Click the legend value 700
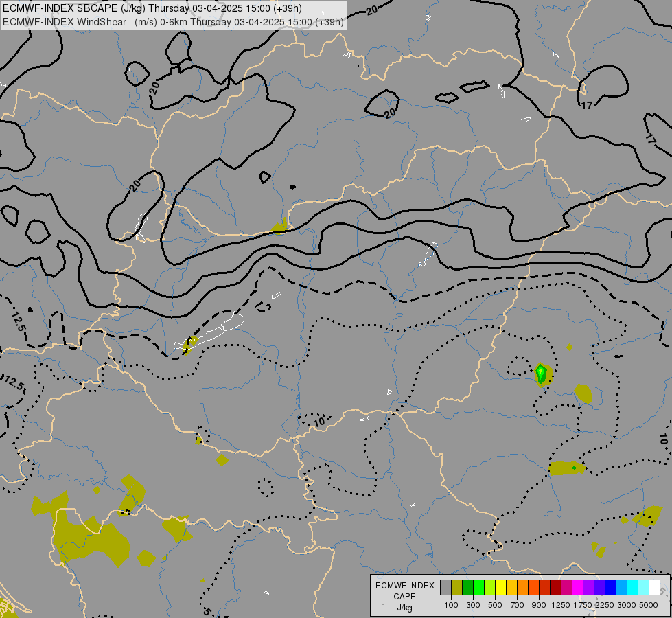This screenshot has height=618, width=672. click(x=518, y=605)
